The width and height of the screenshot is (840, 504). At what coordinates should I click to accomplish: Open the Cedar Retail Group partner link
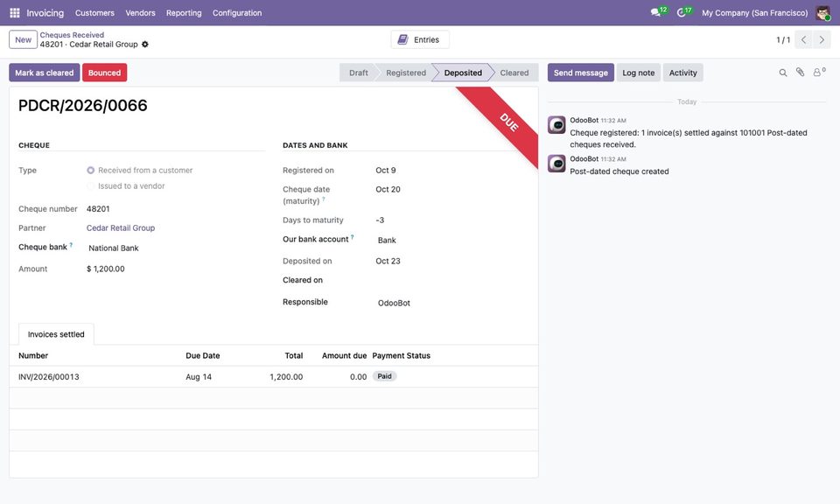point(121,228)
